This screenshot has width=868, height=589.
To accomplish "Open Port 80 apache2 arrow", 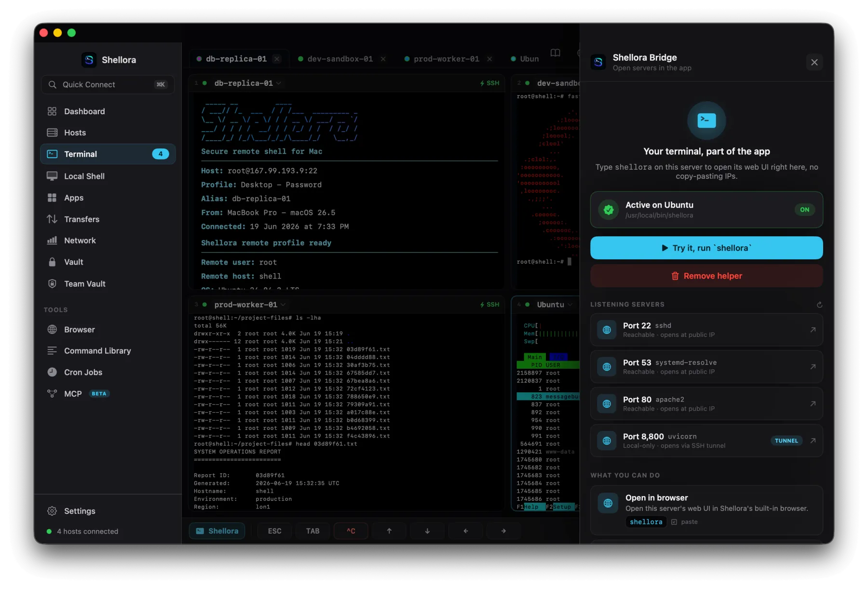I will coord(813,403).
